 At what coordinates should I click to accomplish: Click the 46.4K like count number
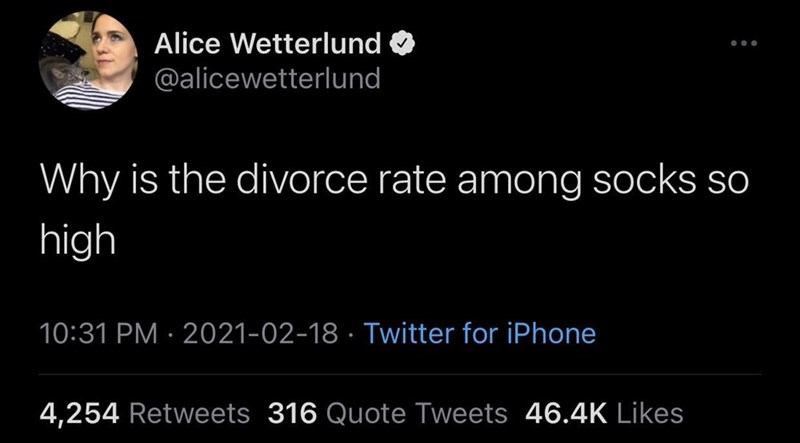click(566, 413)
